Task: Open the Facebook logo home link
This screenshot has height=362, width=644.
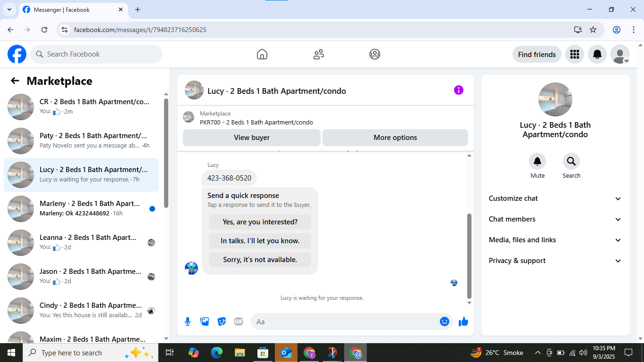Action: click(x=17, y=54)
